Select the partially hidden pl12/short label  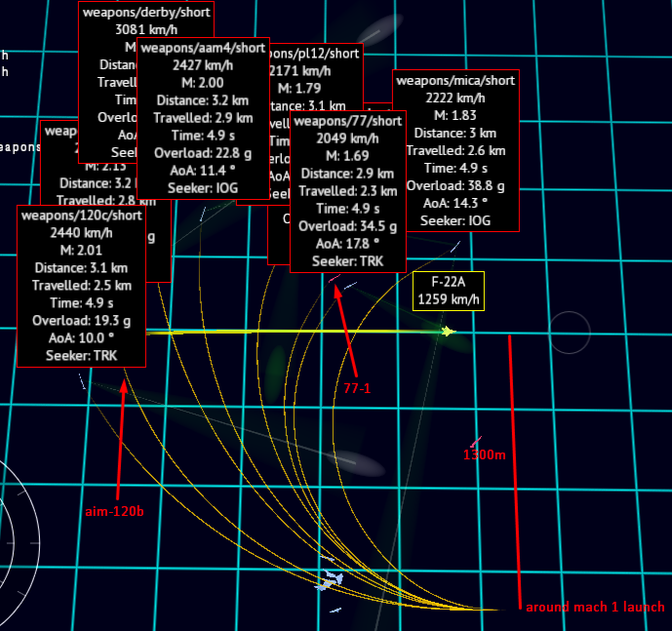(317, 53)
